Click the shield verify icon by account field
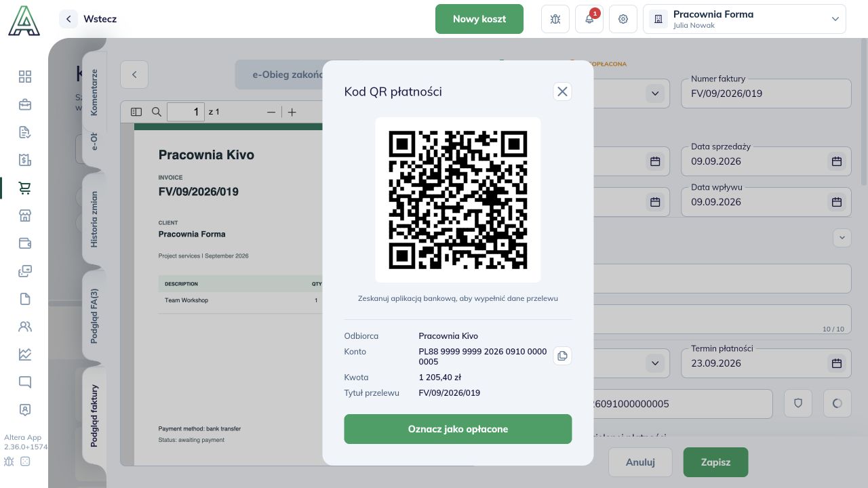This screenshot has height=488, width=868. [798, 403]
